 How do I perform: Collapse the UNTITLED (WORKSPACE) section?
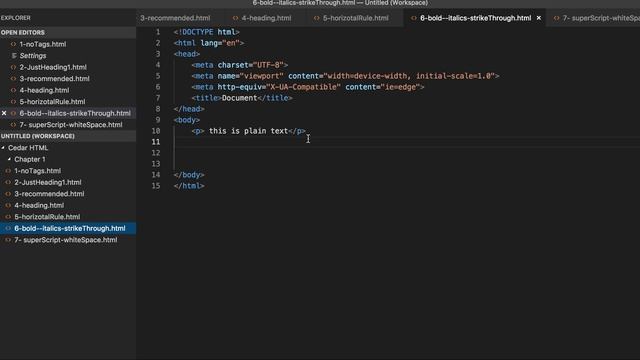38,136
